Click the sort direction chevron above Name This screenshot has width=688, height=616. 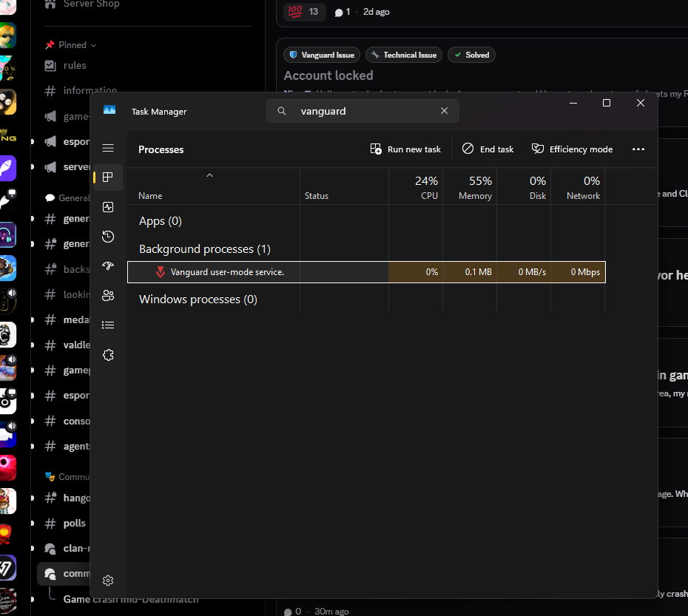point(210,175)
